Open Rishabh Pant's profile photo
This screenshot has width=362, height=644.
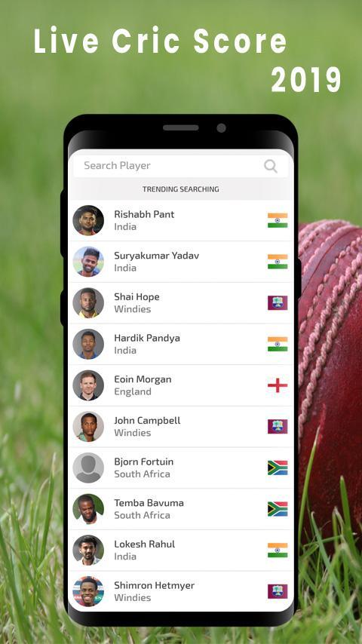pos(88,220)
